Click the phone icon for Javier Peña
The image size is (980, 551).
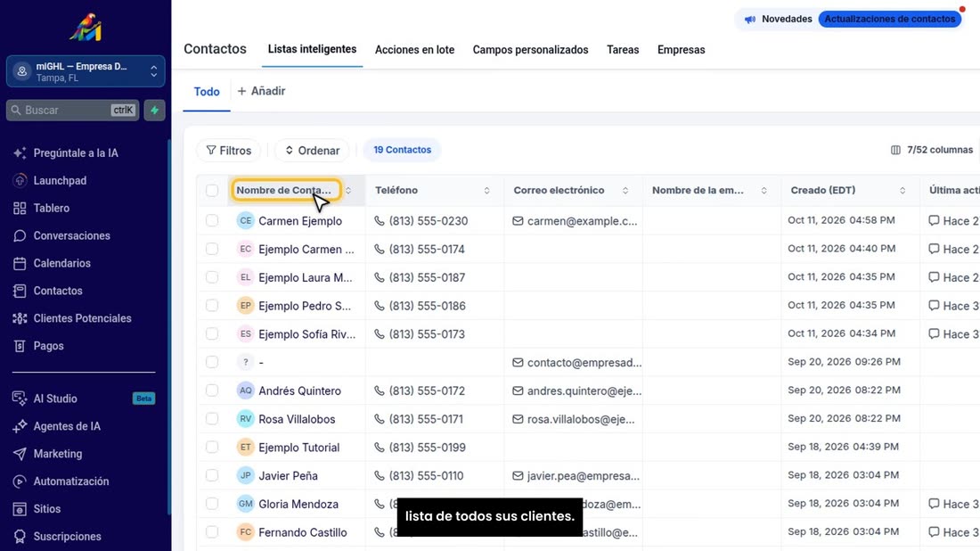click(380, 475)
